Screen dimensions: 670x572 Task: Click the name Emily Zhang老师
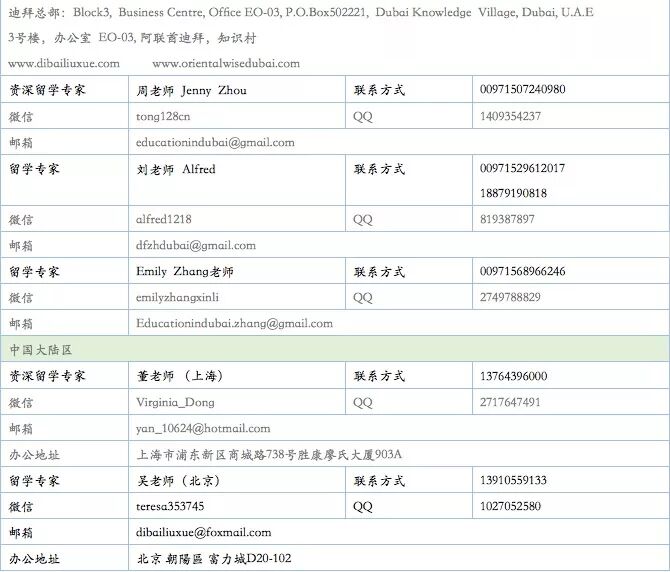pos(185,271)
